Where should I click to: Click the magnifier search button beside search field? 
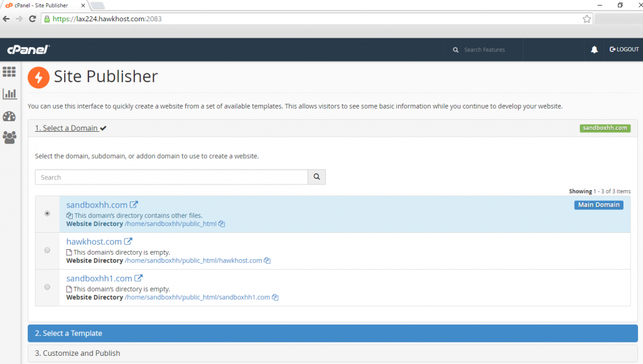tap(316, 178)
